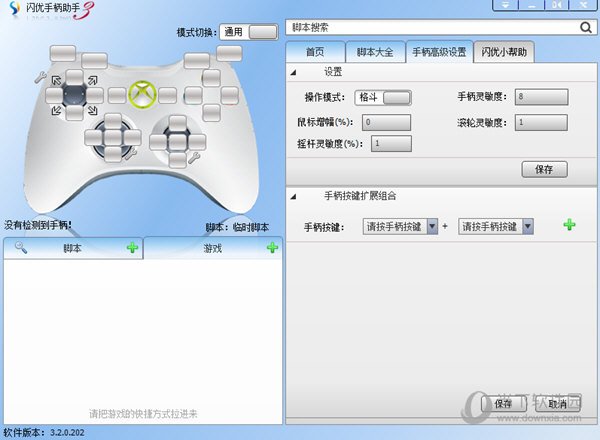Click the Y face-button slot on controller
The image size is (600, 440).
click(211, 78)
